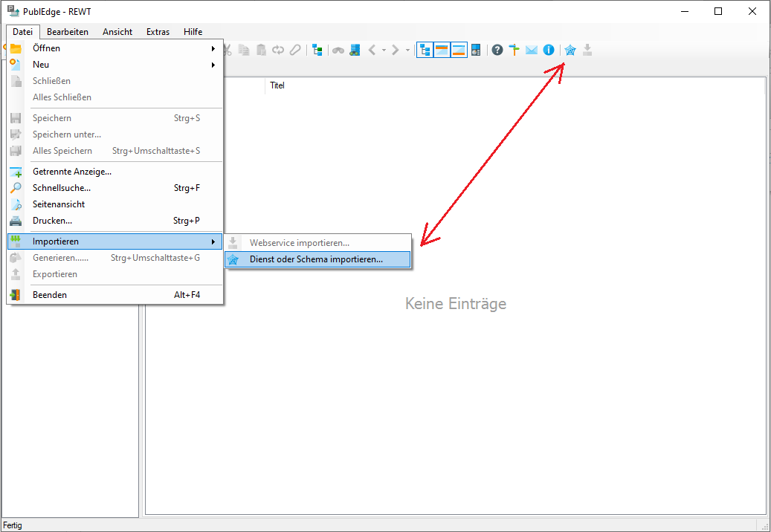The image size is (771, 532).
Task: Select Drucken... menu entry
Action: (x=52, y=221)
